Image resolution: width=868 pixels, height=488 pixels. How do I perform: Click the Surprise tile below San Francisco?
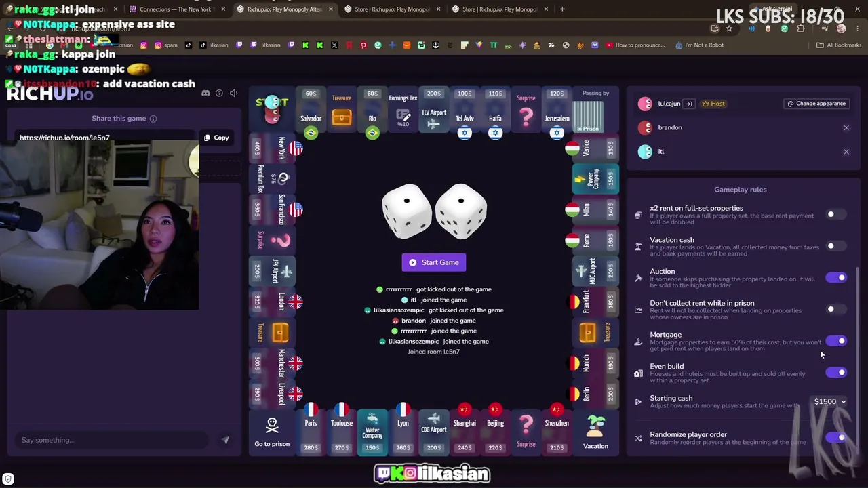(272, 241)
